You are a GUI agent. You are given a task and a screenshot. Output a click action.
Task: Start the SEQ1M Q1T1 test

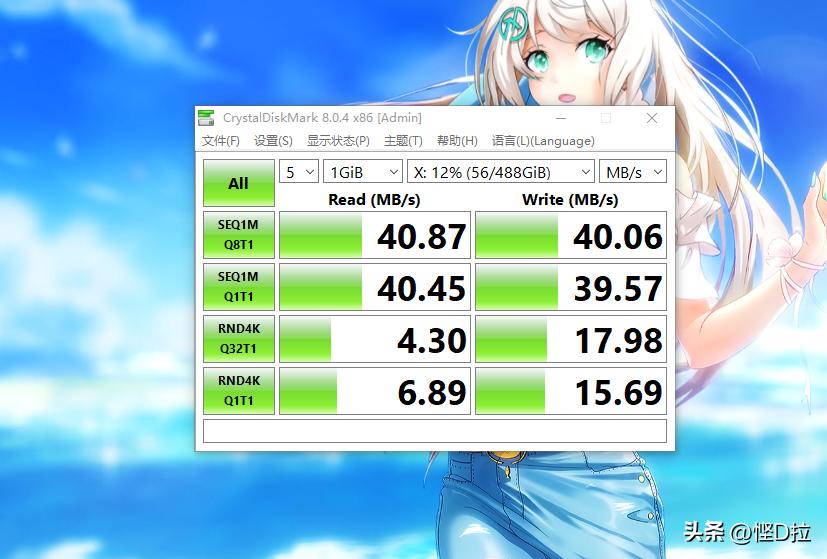click(x=238, y=286)
